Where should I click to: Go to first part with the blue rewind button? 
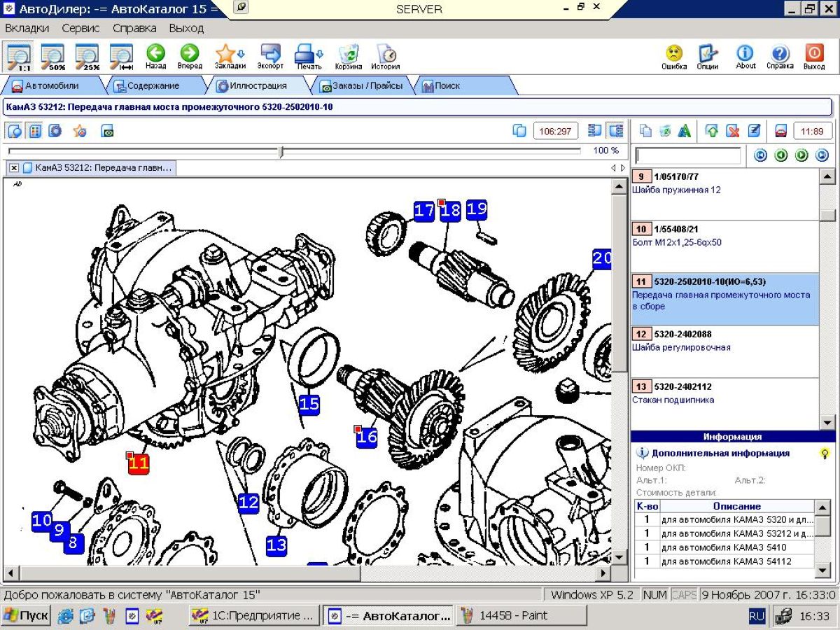(760, 155)
